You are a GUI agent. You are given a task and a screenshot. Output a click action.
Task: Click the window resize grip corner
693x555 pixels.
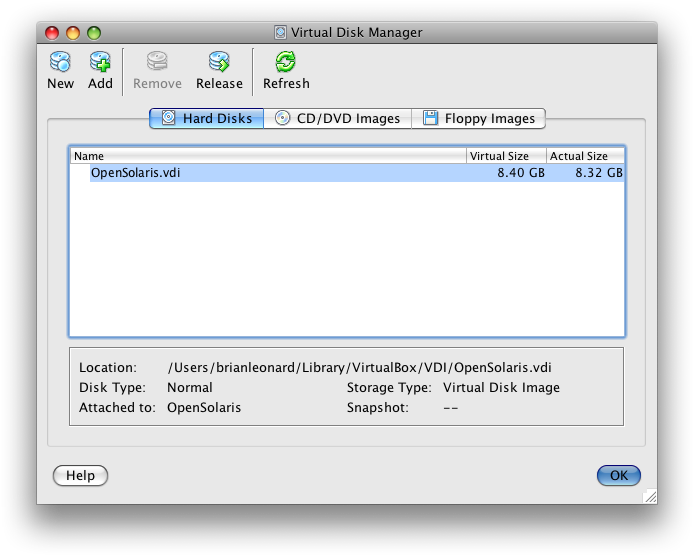point(649,496)
